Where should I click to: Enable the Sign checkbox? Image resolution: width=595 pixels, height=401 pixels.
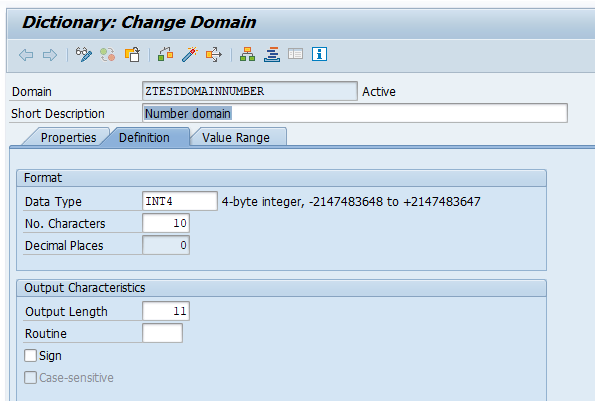30,356
